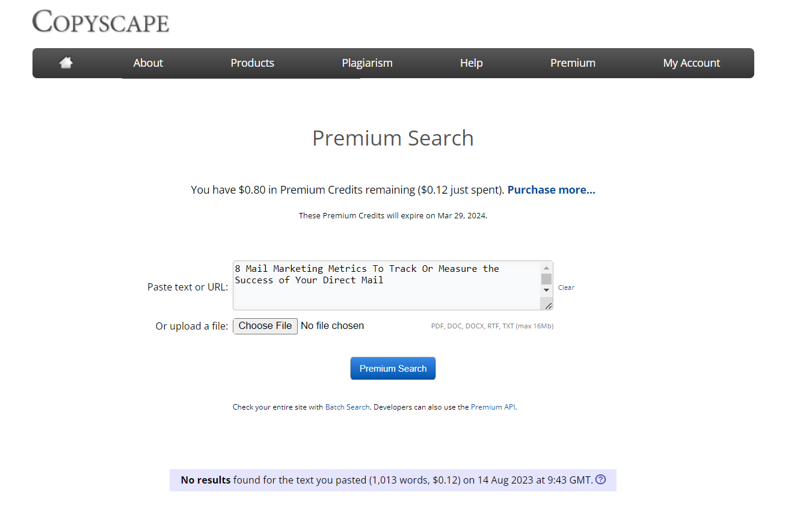Click the 'No results' message text
Viewport: 812px width, 507px height.
[206, 480]
